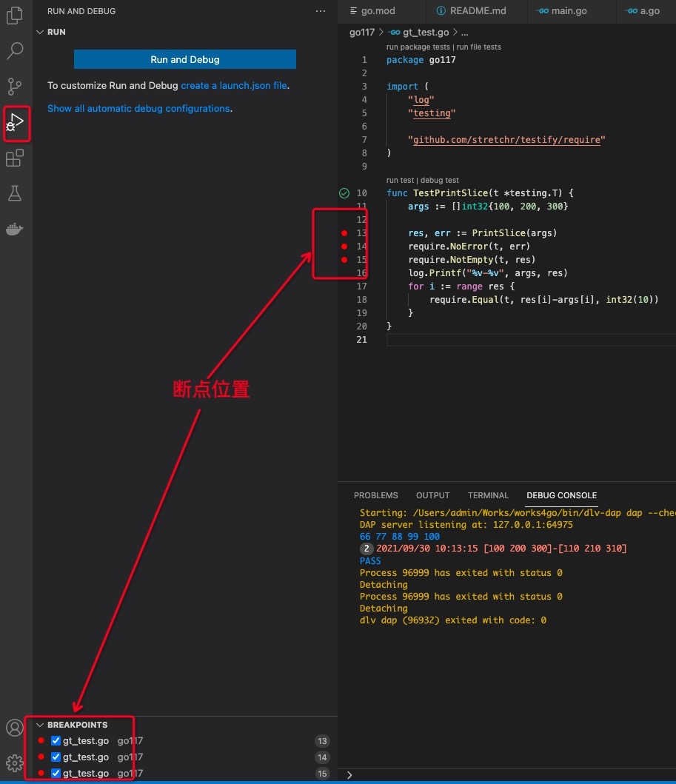This screenshot has width=676, height=784.
Task: Remove the breakpoint dot on line 13
Action: (x=344, y=233)
